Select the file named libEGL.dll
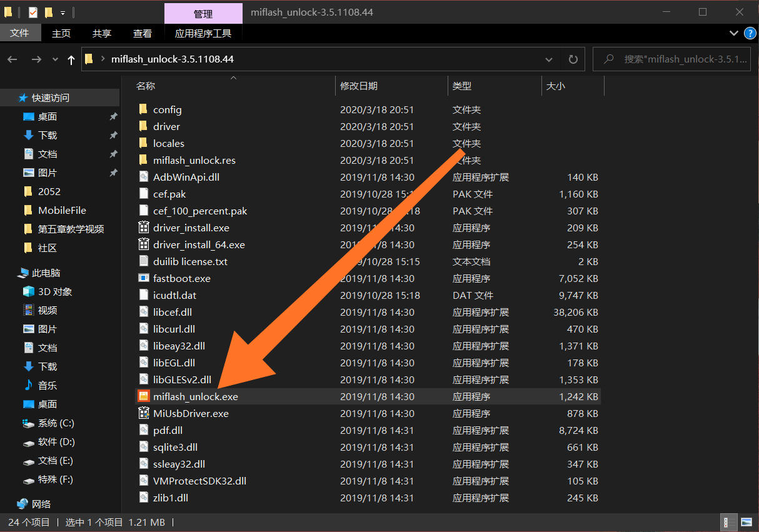759x532 pixels. [x=174, y=363]
